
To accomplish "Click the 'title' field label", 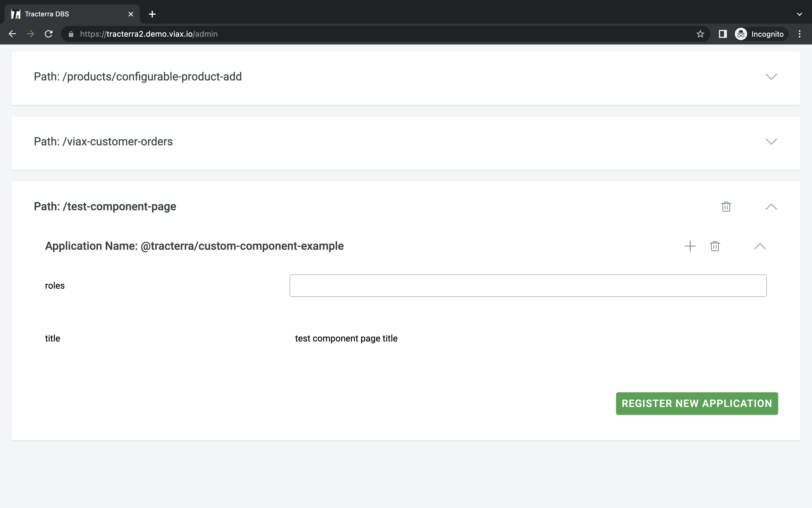I will (52, 338).
